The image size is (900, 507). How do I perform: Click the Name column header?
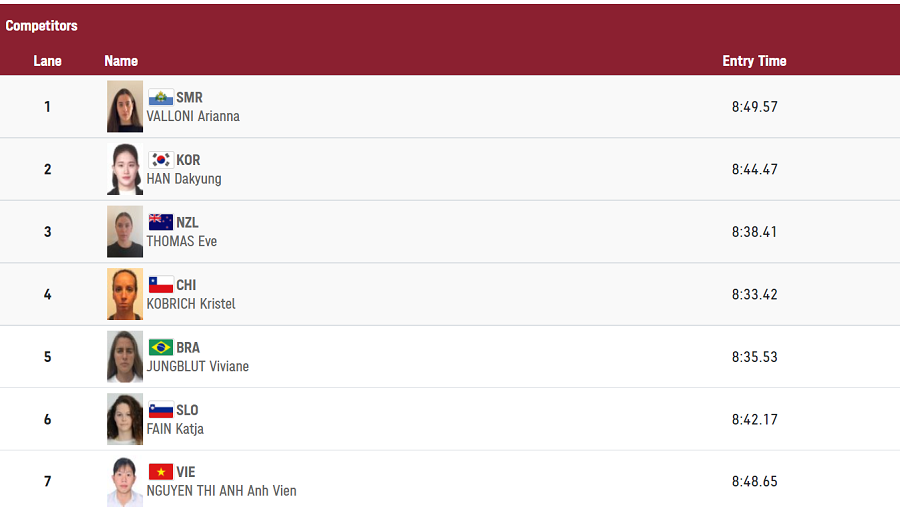121,61
